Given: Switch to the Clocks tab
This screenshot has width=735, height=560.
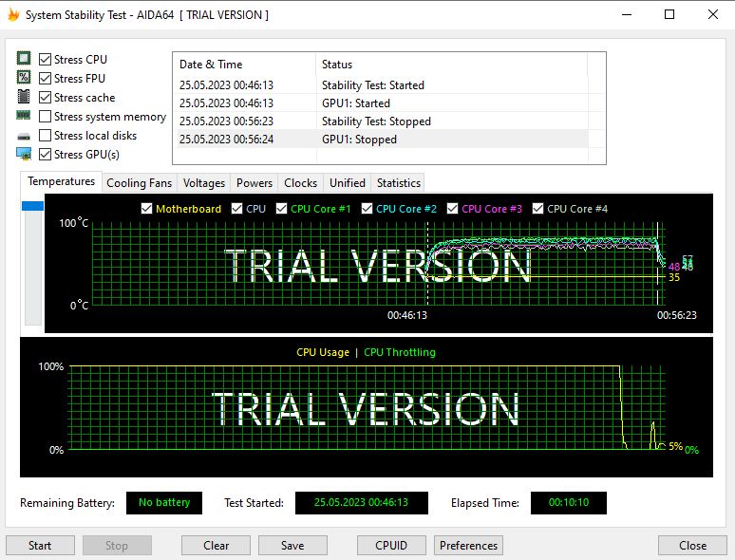Looking at the screenshot, I should [x=300, y=183].
